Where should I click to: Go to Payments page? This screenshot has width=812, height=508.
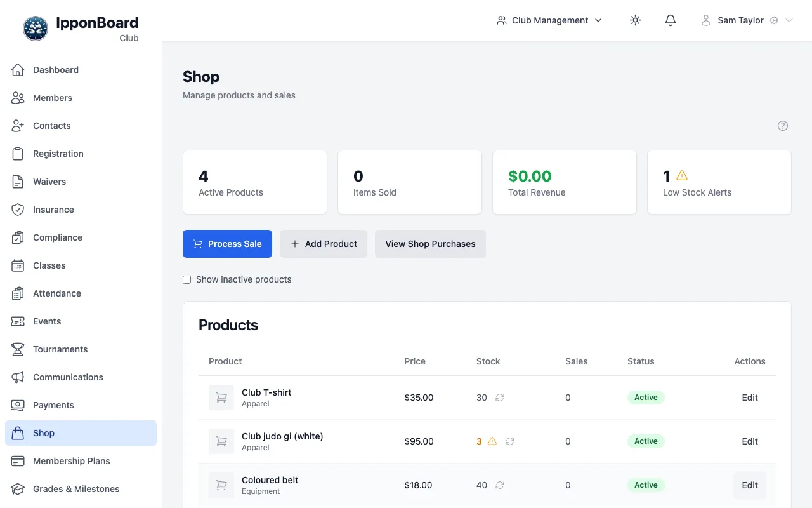tap(81, 405)
